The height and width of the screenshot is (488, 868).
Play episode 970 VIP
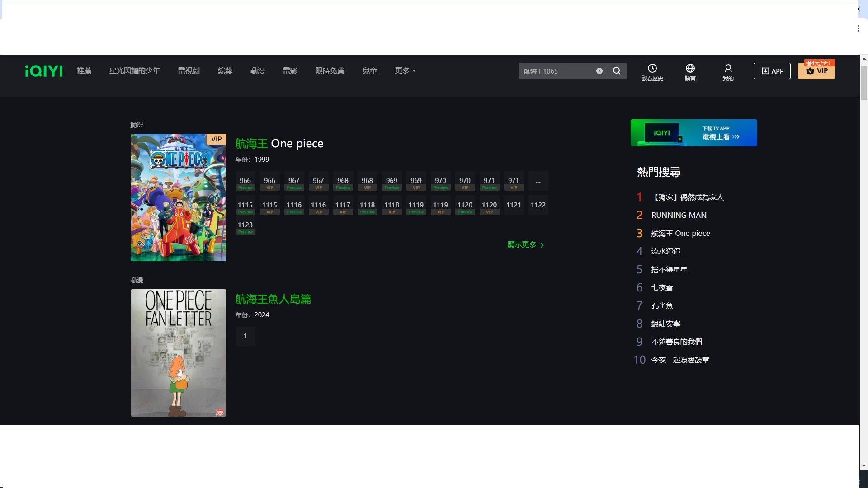465,181
